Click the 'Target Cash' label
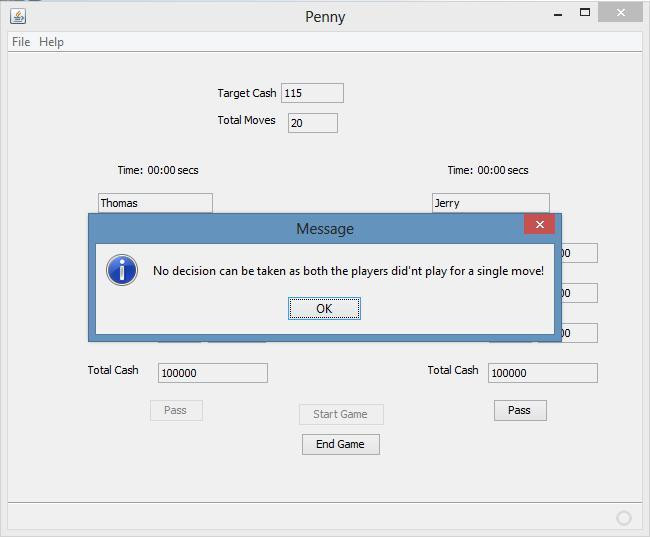The height and width of the screenshot is (537, 650). click(247, 93)
